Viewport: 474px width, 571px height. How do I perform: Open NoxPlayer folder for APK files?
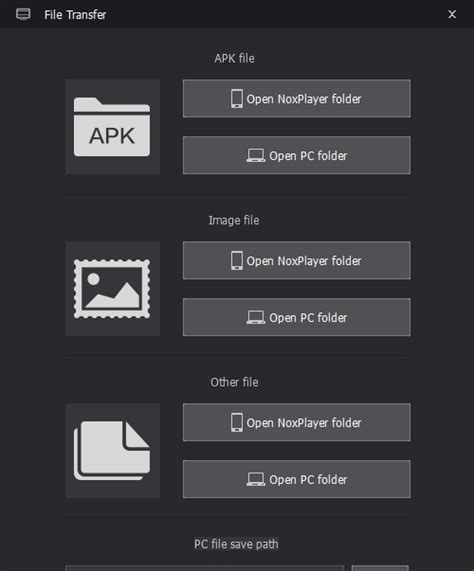pyautogui.click(x=297, y=99)
